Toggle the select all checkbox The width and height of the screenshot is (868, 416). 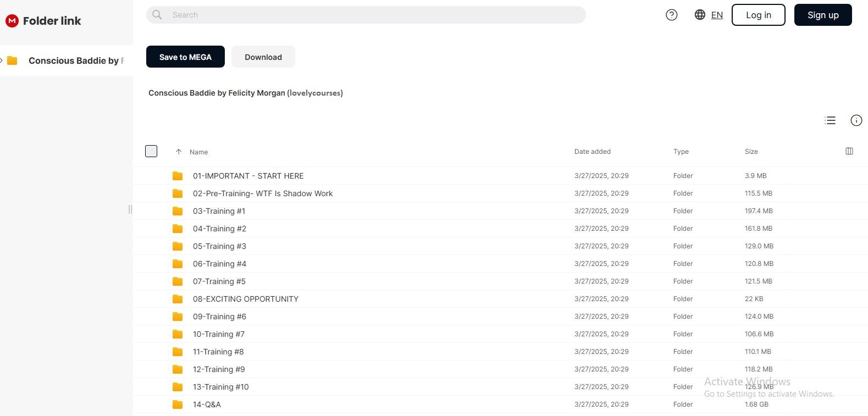point(151,151)
